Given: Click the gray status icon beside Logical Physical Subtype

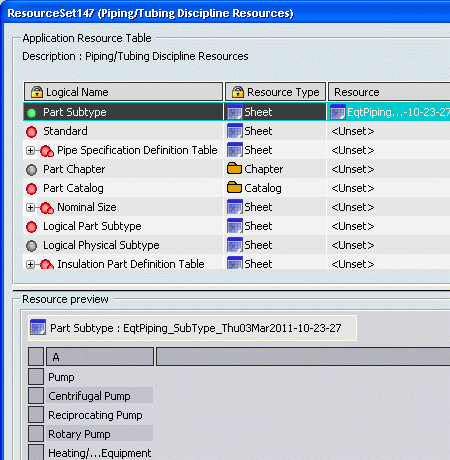Looking at the screenshot, I should 32,246.
